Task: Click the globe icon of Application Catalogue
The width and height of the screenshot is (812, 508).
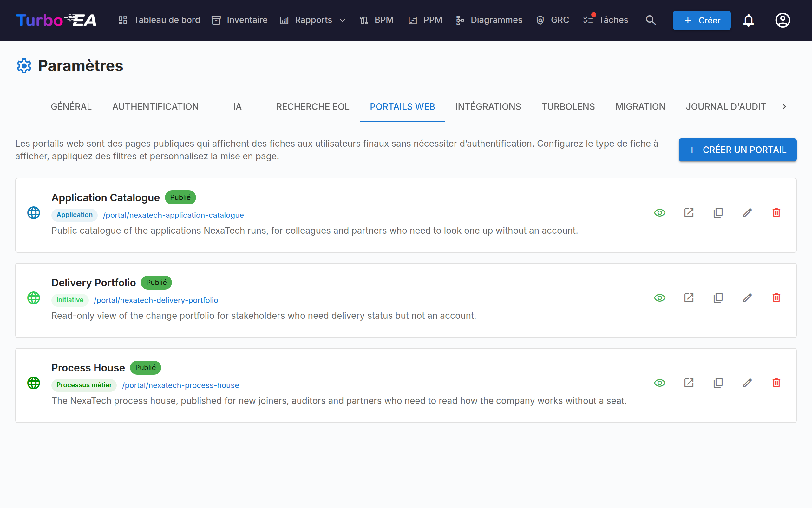Action: [34, 213]
